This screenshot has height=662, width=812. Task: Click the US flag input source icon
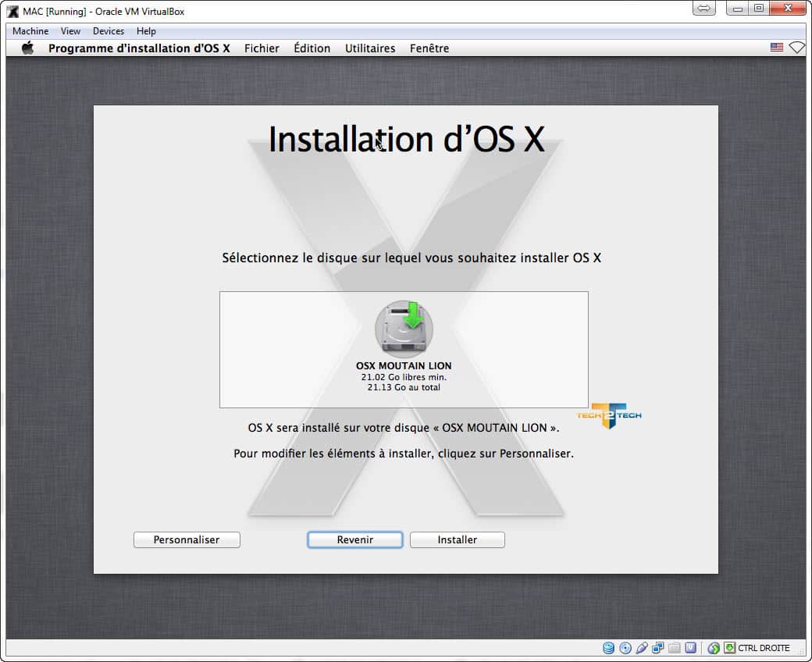point(776,48)
